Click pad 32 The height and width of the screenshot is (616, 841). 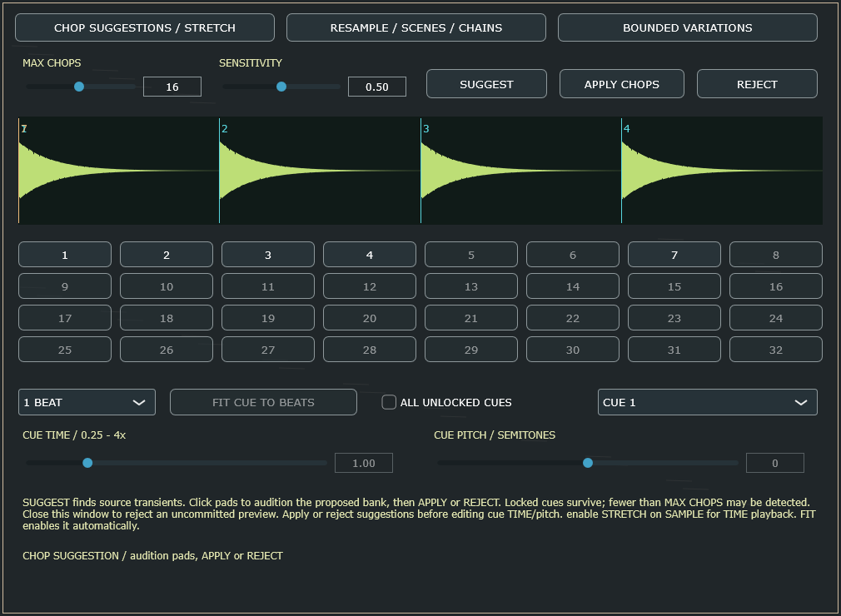click(x=775, y=350)
